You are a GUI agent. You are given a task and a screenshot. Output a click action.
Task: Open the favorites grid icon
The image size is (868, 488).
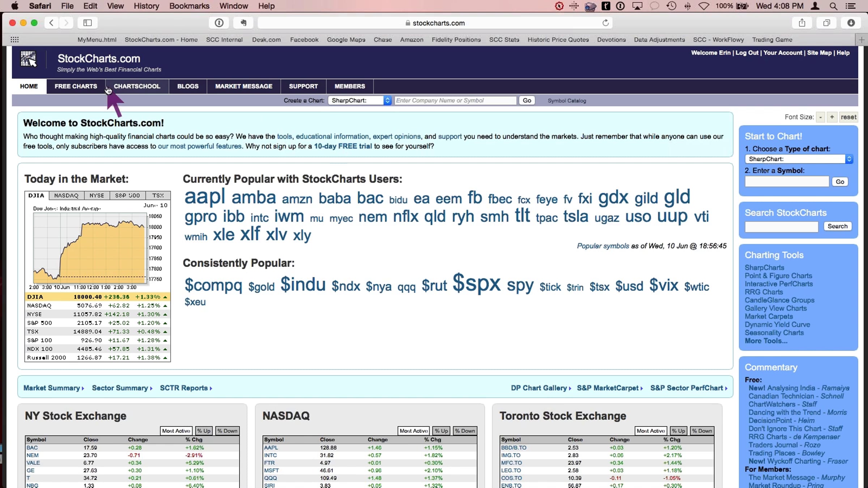coord(14,40)
